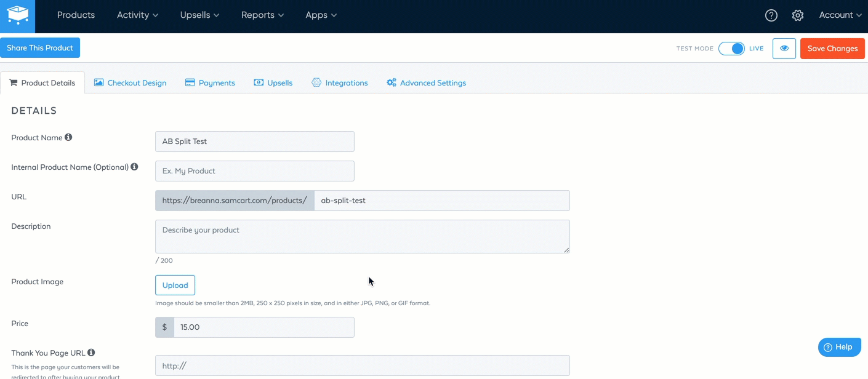Switch to the Payments tab
The image size is (868, 379).
point(210,82)
